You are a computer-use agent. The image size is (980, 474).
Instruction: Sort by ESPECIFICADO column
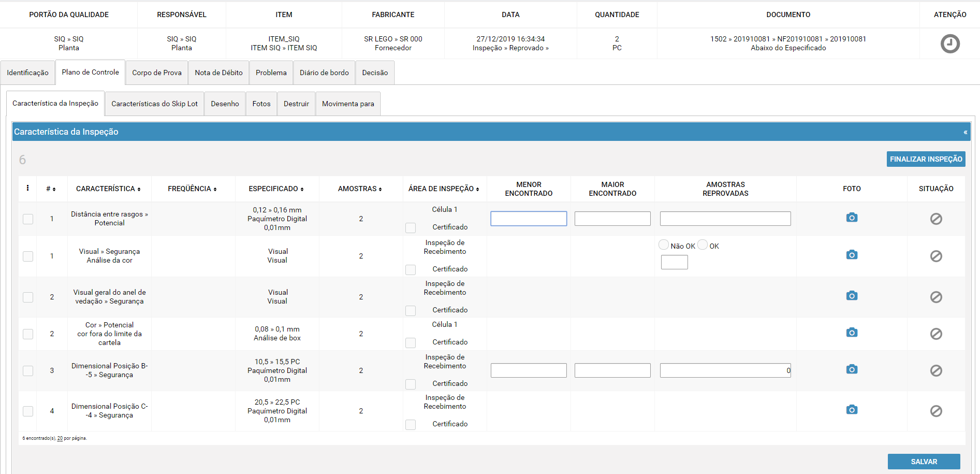[x=276, y=189]
